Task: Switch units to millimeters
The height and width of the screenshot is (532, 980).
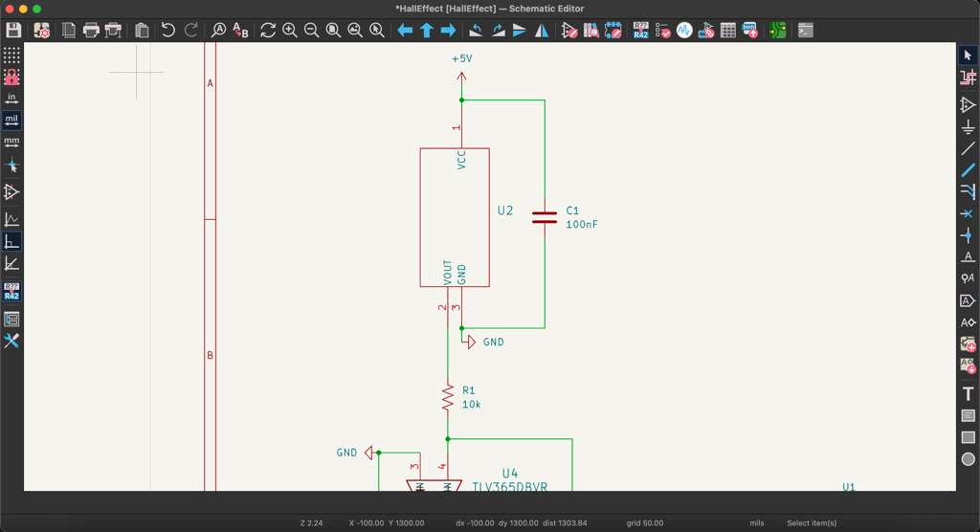Action: point(11,143)
